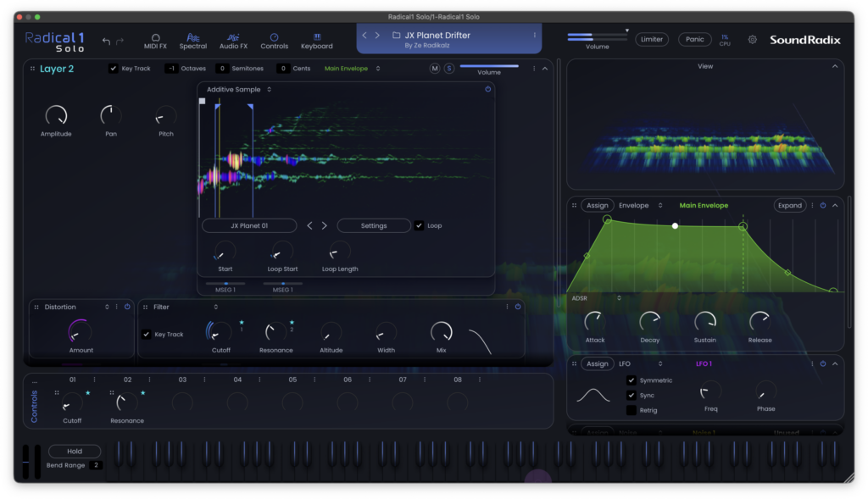Toggle Main Envelope power icon

(823, 205)
